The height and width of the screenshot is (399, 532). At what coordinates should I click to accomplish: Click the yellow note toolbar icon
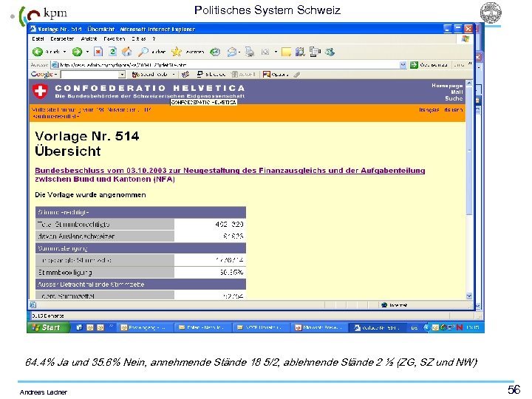click(286, 52)
